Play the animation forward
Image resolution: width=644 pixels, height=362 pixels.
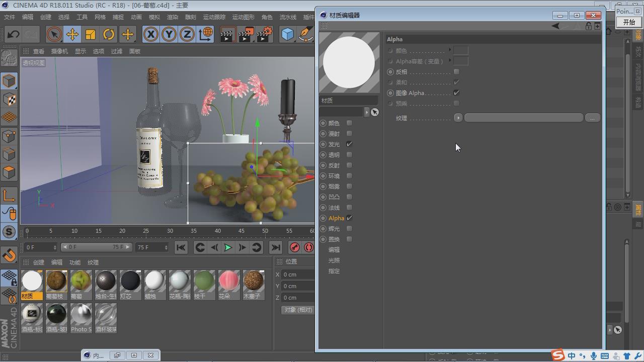tap(228, 247)
